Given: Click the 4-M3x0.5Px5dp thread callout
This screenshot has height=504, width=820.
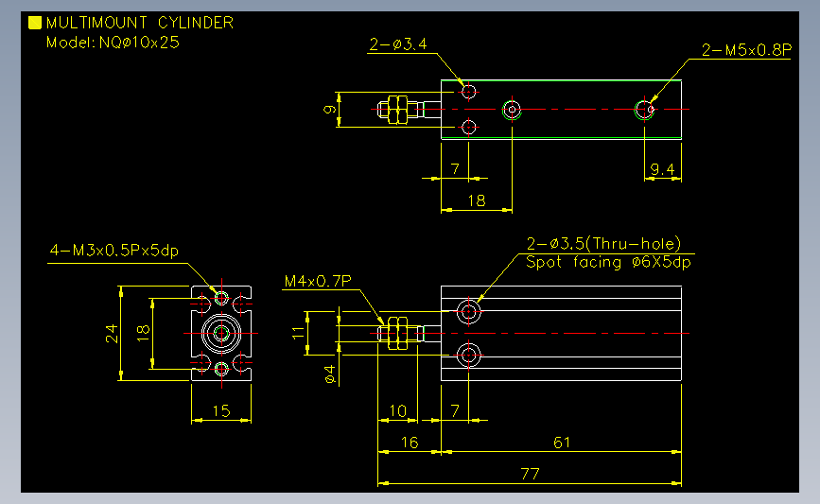Looking at the screenshot, I should (x=114, y=251).
